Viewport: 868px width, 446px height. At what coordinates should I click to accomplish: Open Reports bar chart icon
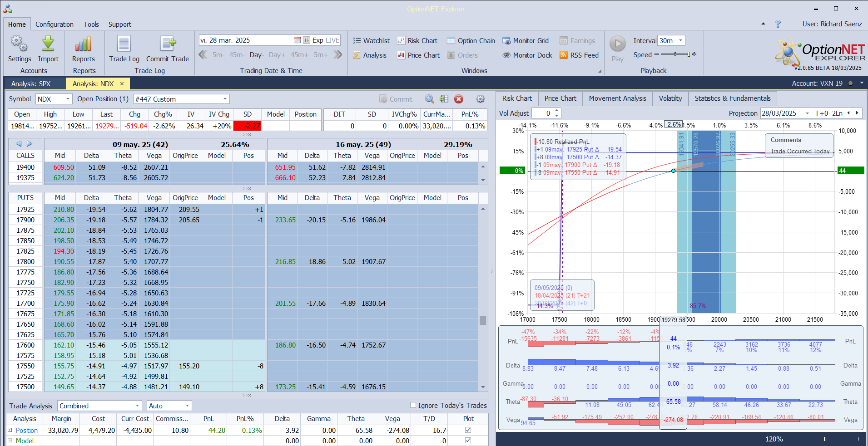point(83,44)
